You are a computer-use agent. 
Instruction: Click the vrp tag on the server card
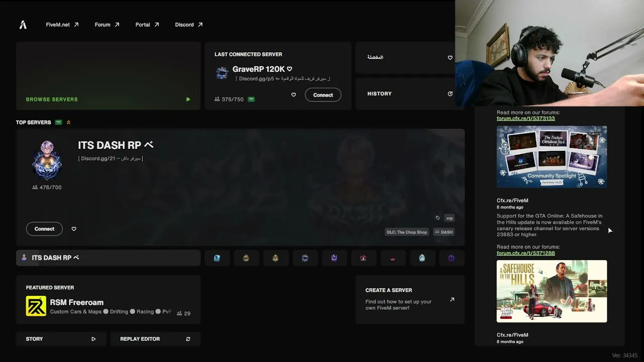point(449,218)
